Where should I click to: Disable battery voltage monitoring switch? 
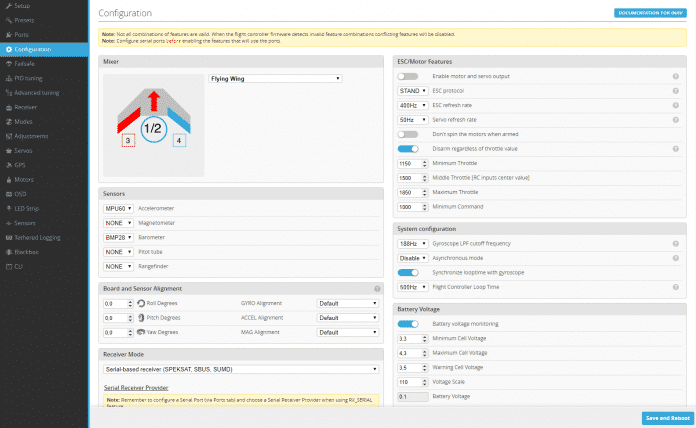(x=407, y=325)
